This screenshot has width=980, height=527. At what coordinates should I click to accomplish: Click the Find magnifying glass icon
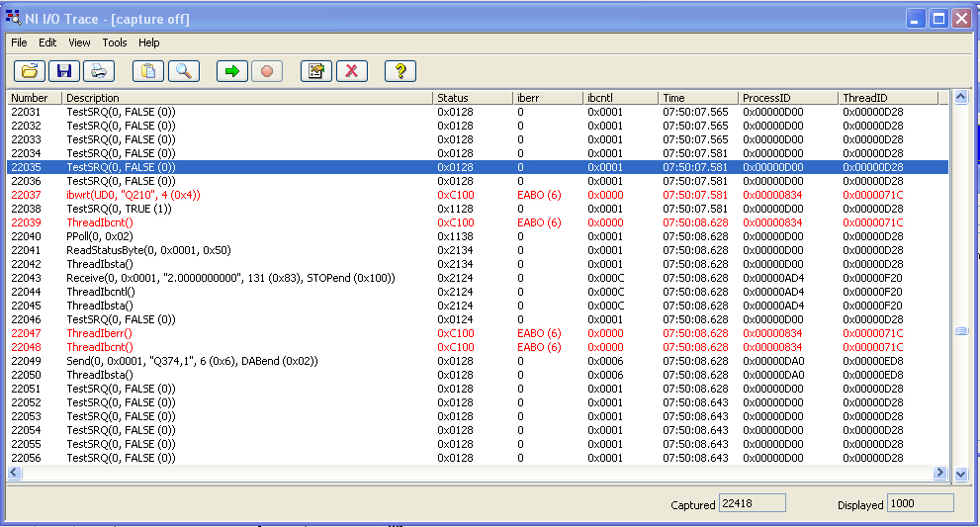(184, 70)
